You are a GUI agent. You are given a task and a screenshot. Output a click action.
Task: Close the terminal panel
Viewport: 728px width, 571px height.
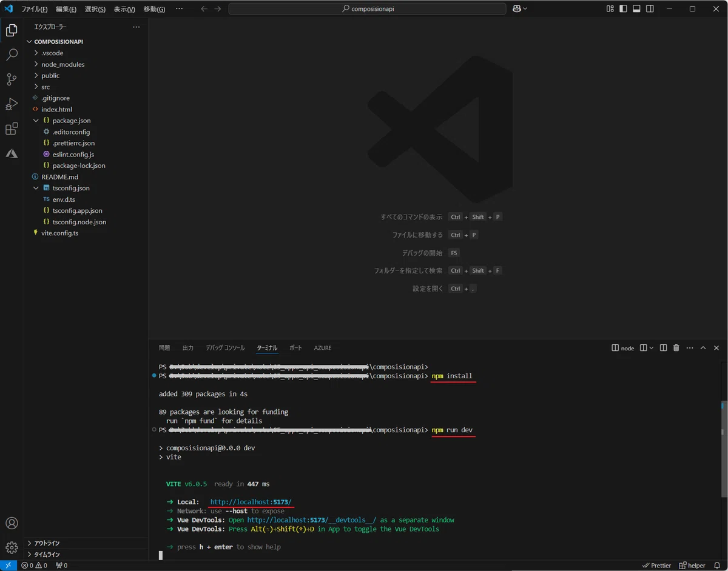coord(716,348)
